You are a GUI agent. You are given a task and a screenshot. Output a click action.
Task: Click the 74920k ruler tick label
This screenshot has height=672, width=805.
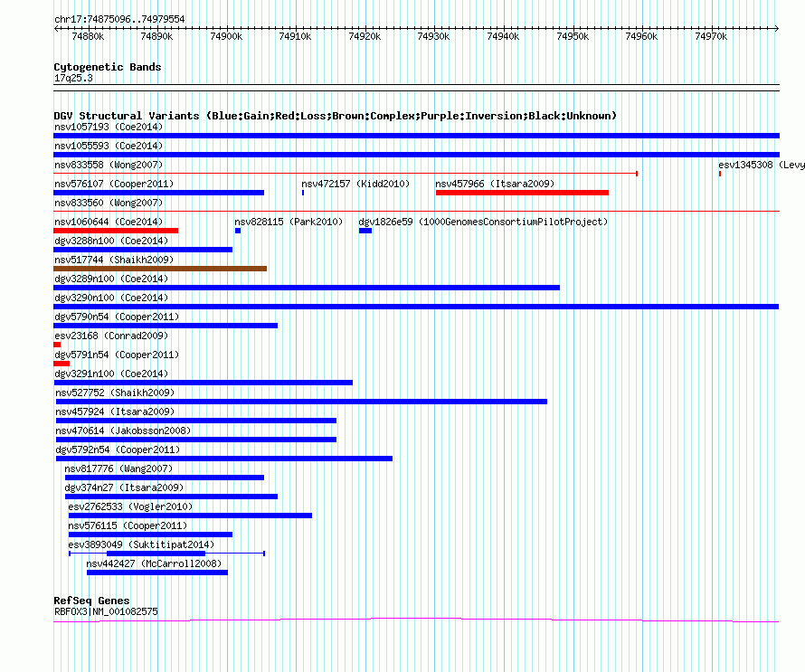365,36
